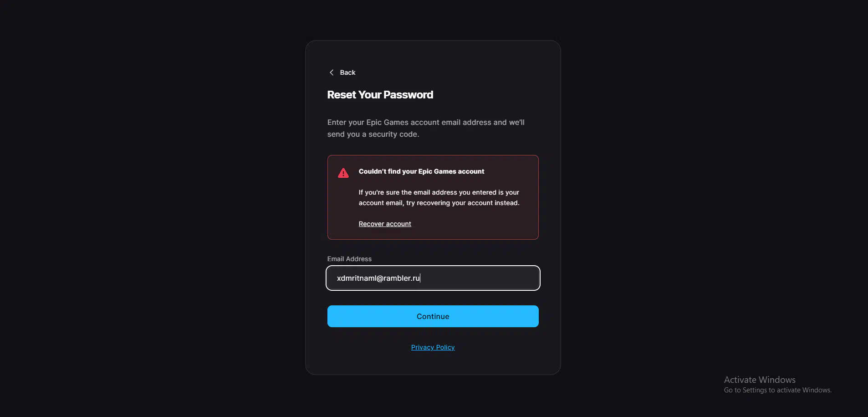Go back using the Back label
Image resolution: width=868 pixels, height=417 pixels.
pos(347,72)
